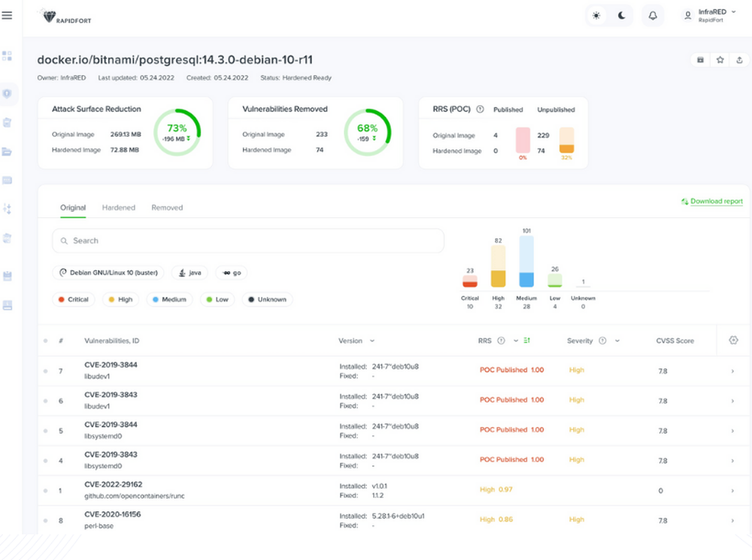This screenshot has width=752, height=560.
Task: Filter by go packages
Action: tap(232, 273)
